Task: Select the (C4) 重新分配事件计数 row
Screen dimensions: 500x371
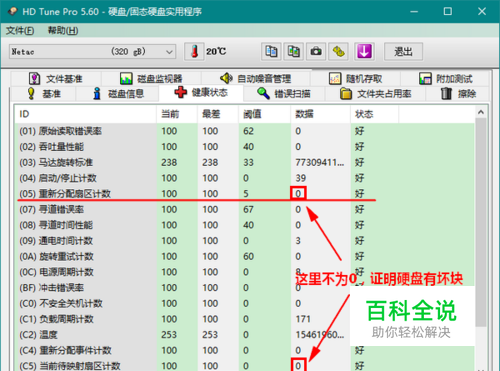Action: [245, 350]
